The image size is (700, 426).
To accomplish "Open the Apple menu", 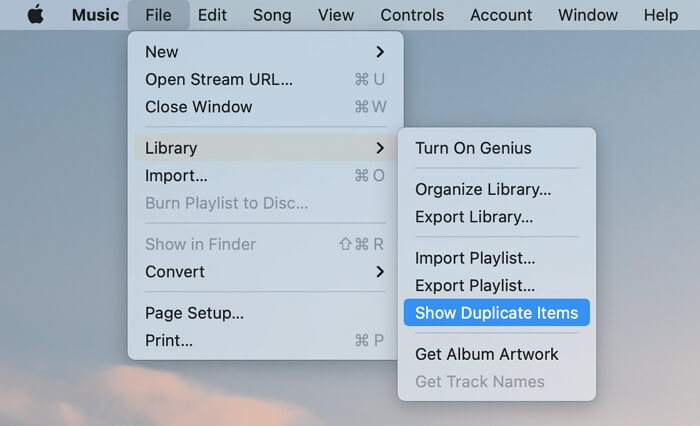I will (x=36, y=15).
